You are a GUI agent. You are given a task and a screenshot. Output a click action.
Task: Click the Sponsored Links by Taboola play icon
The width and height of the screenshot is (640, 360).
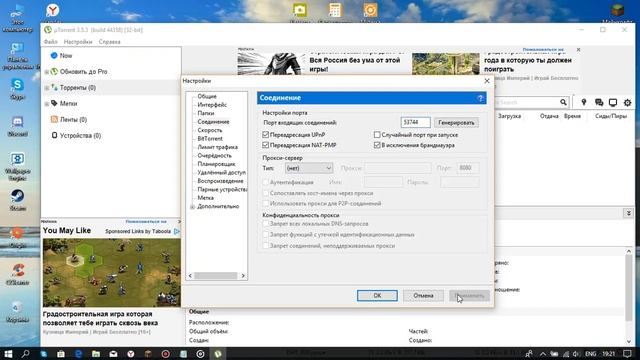pyautogui.click(x=177, y=231)
